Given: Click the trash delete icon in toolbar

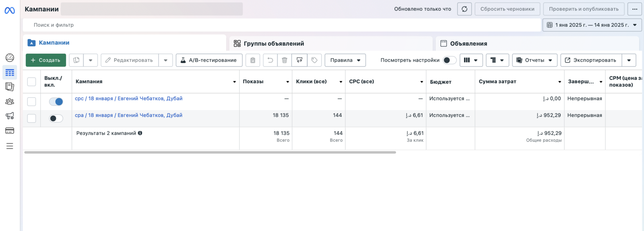Looking at the screenshot, I should [284, 60].
